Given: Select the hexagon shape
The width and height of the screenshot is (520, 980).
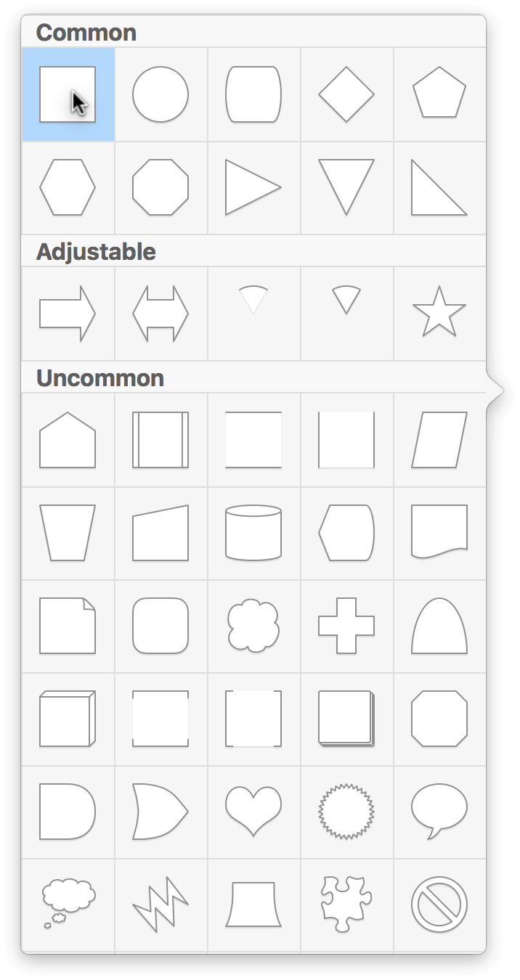Looking at the screenshot, I should point(68,187).
